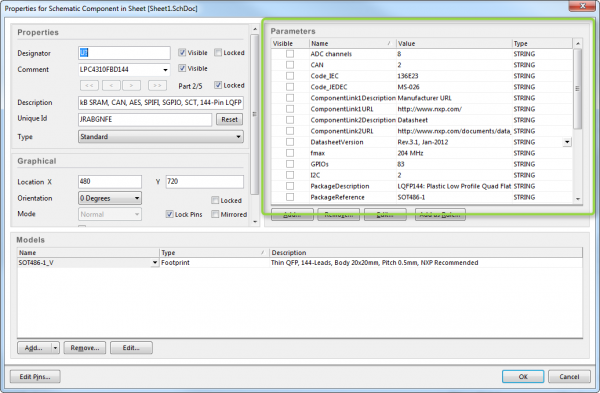Click the properties panel scroll down arrow
Screen dimensions: 600x393
[x=255, y=222]
